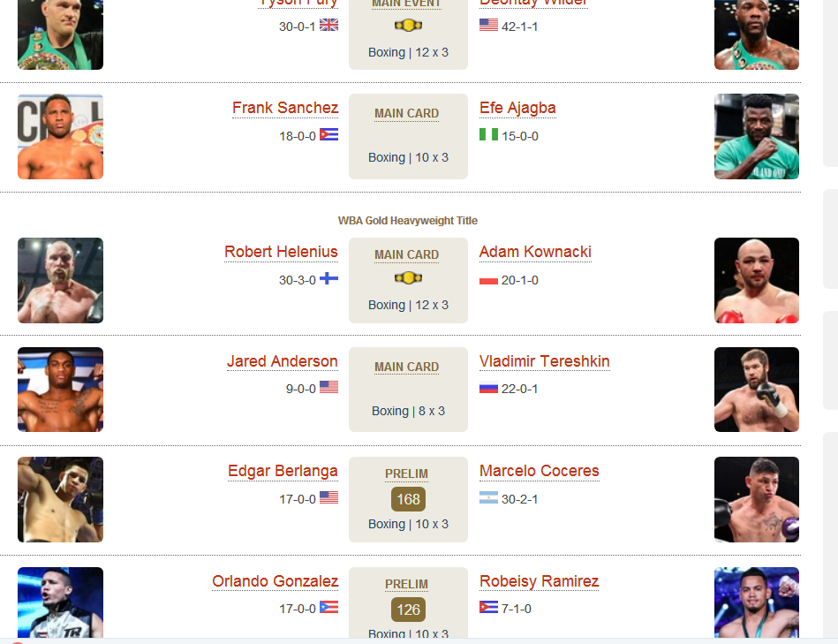This screenshot has height=644, width=838.
Task: Click the WBA Gold Heavyweight Title heading
Action: 408,221
